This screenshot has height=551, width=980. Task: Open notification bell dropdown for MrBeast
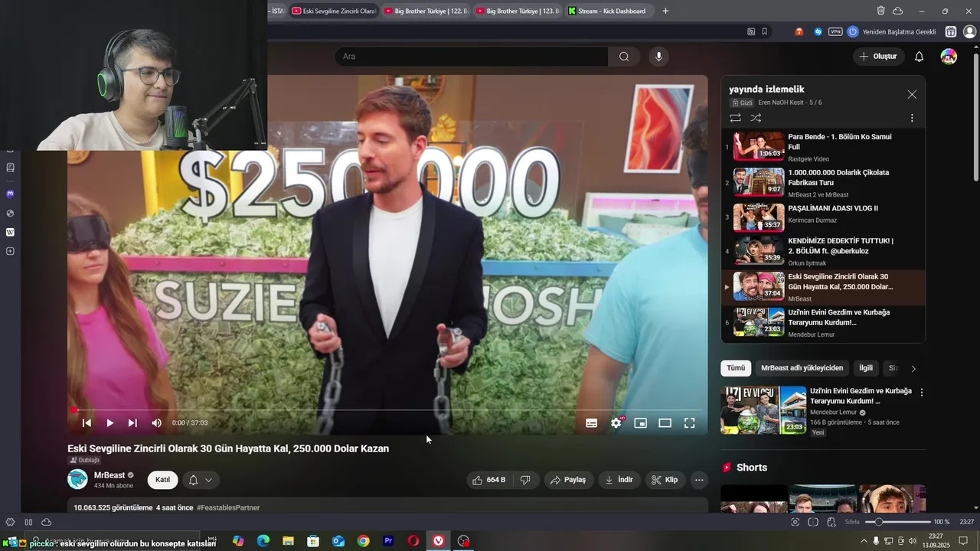pos(201,480)
